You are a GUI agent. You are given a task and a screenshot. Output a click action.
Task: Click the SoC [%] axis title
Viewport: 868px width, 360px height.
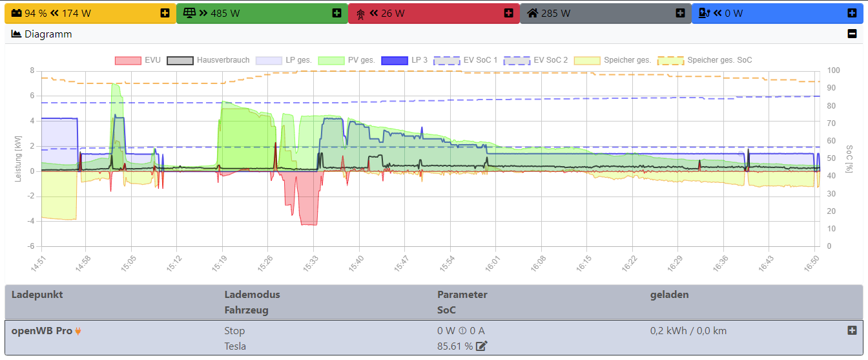pyautogui.click(x=849, y=158)
